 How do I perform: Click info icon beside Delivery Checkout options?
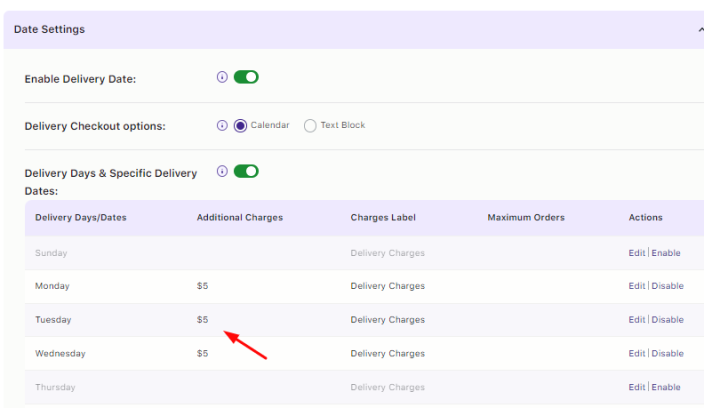[x=222, y=125]
